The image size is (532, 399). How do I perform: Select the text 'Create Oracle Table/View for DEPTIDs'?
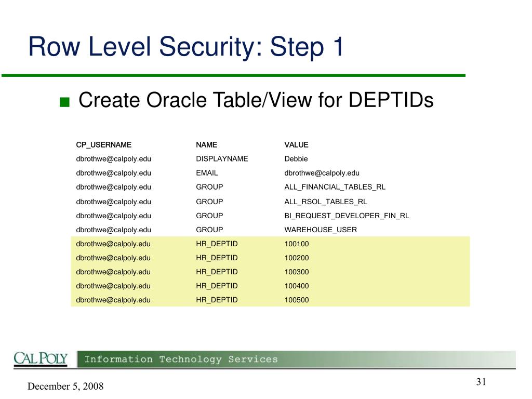pos(256,100)
